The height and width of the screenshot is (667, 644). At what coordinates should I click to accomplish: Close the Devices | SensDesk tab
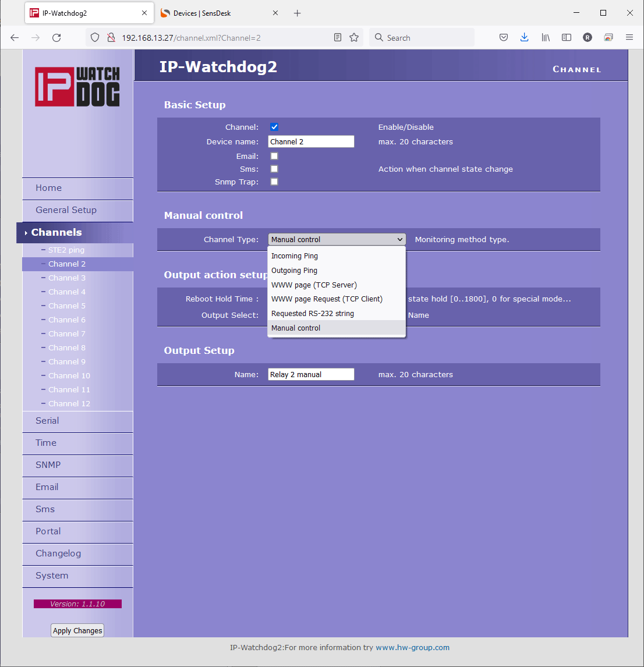(x=275, y=13)
